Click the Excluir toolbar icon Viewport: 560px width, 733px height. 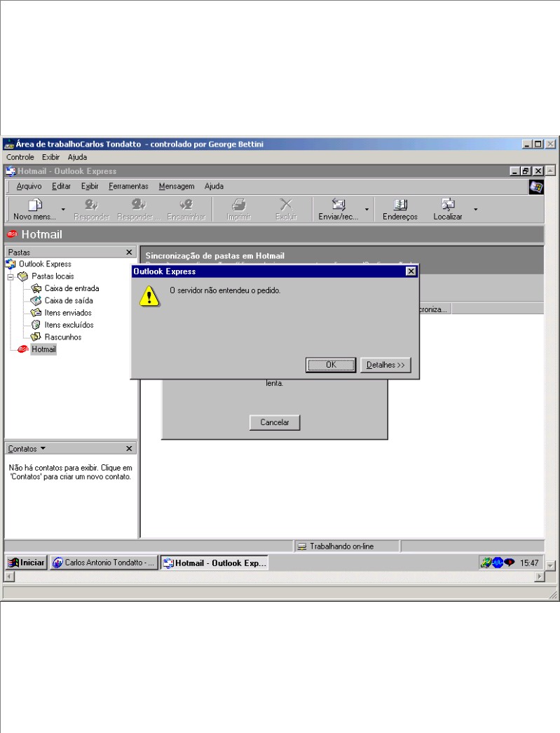(286, 209)
